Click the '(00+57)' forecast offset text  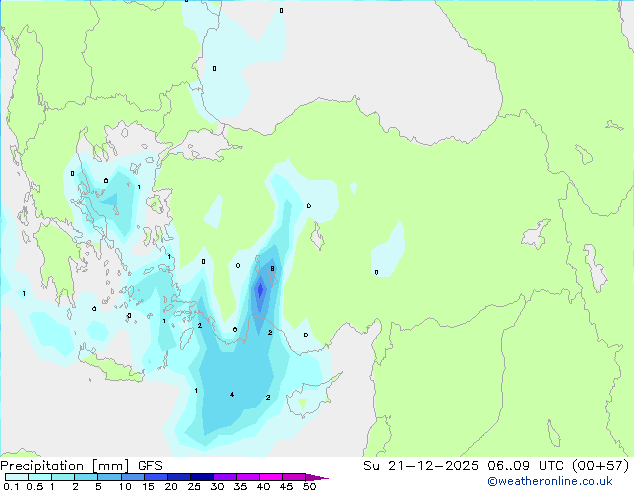[601, 466]
